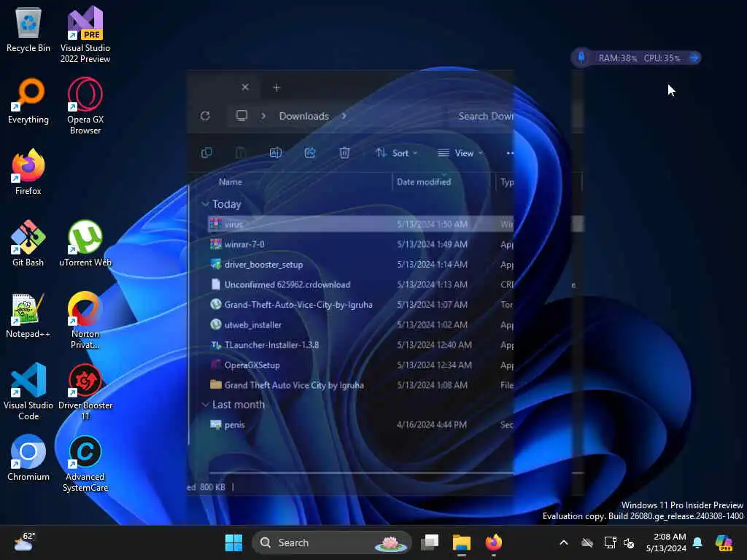
Task: Click the This PC monitor icon in address bar
Action: (x=241, y=116)
